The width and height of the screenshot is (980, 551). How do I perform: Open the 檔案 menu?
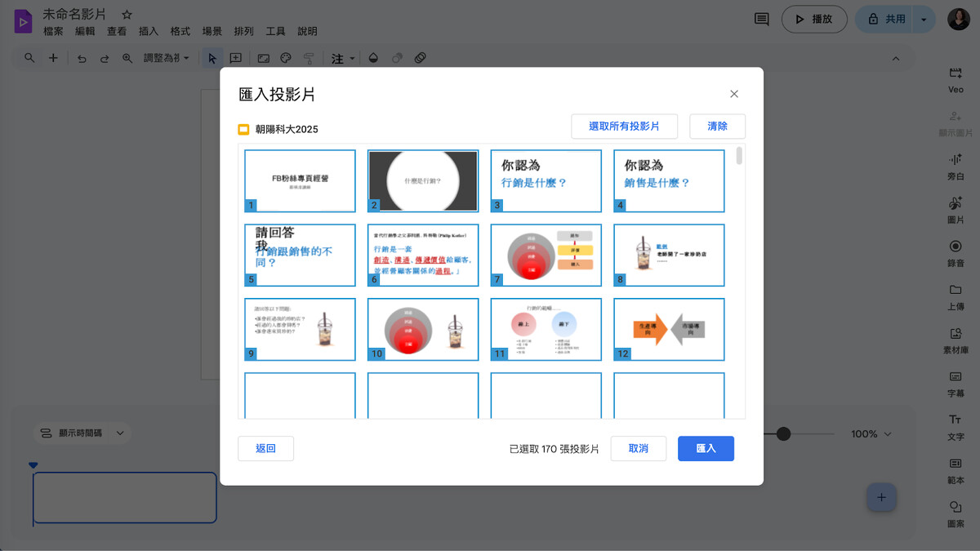point(53,31)
